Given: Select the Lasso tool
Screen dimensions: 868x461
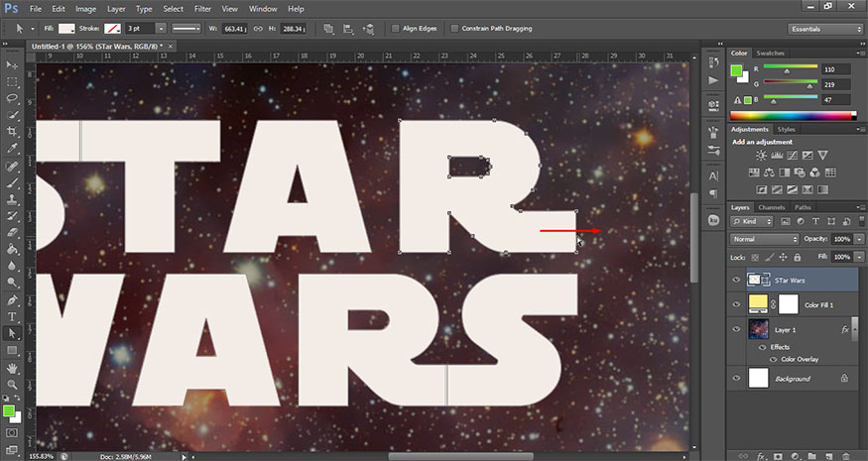Looking at the screenshot, I should (x=12, y=98).
